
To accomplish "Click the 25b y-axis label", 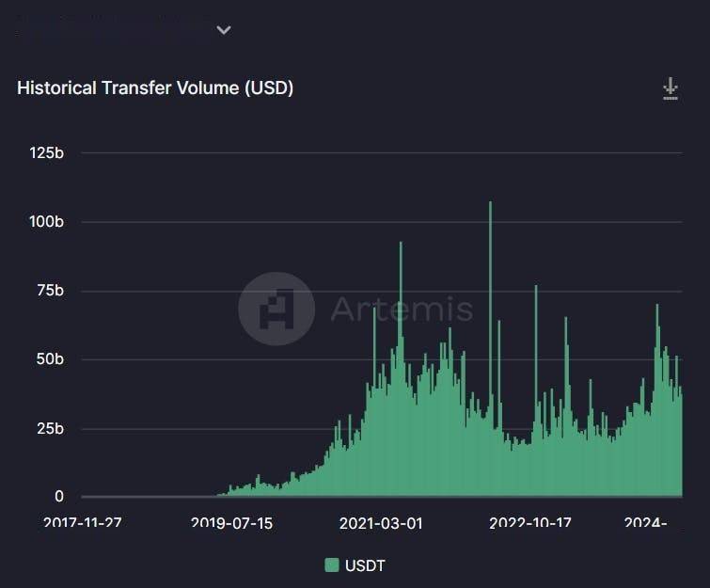I will (x=50, y=429).
